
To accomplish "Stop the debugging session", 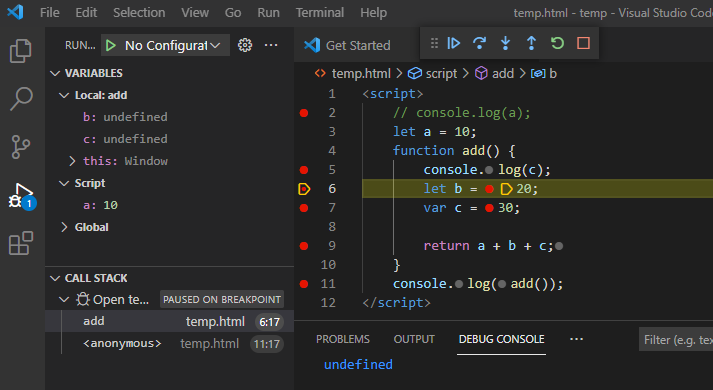I will 583,43.
